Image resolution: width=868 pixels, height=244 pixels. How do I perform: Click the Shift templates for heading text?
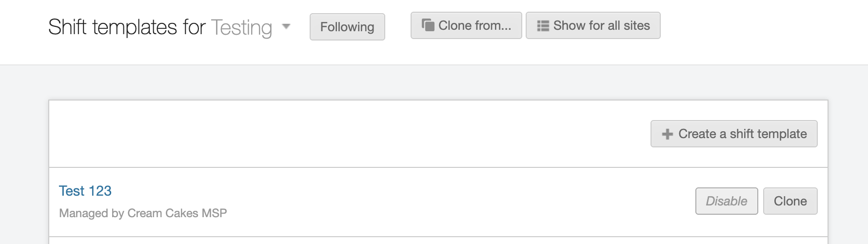[x=127, y=27]
